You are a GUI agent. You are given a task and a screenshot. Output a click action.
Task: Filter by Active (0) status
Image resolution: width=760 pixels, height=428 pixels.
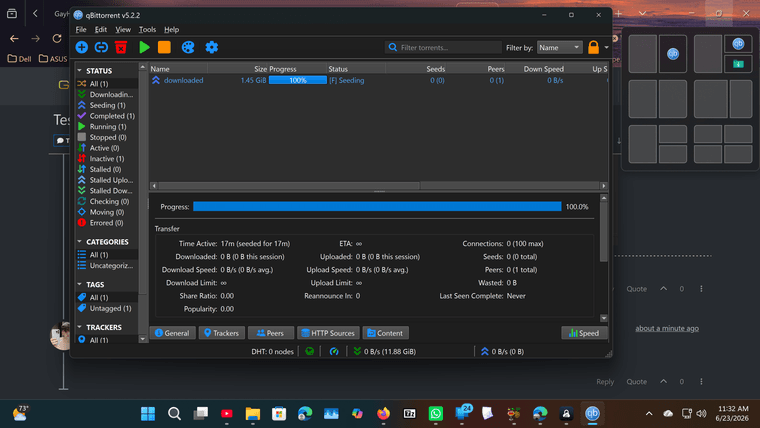pyautogui.click(x=107, y=148)
